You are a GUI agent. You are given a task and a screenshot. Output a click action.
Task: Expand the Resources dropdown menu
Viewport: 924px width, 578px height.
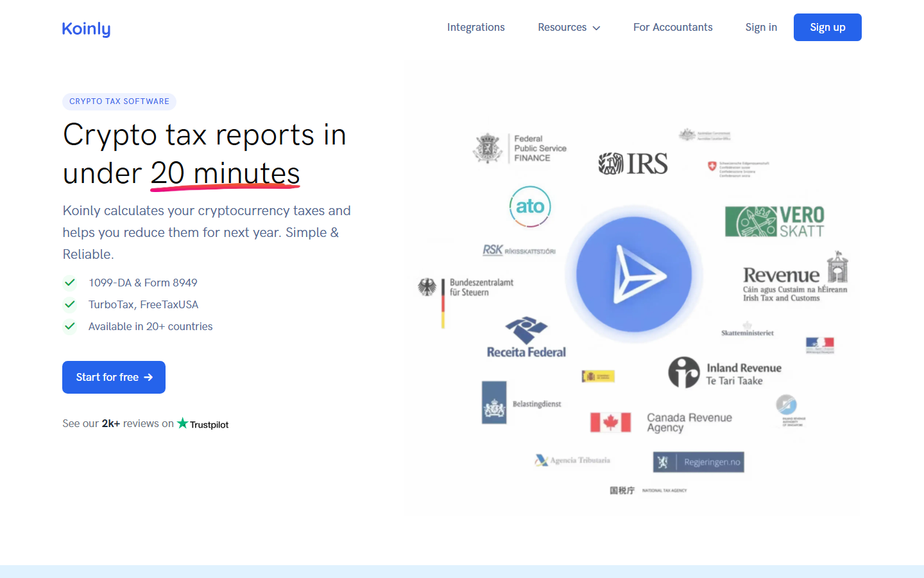click(569, 27)
